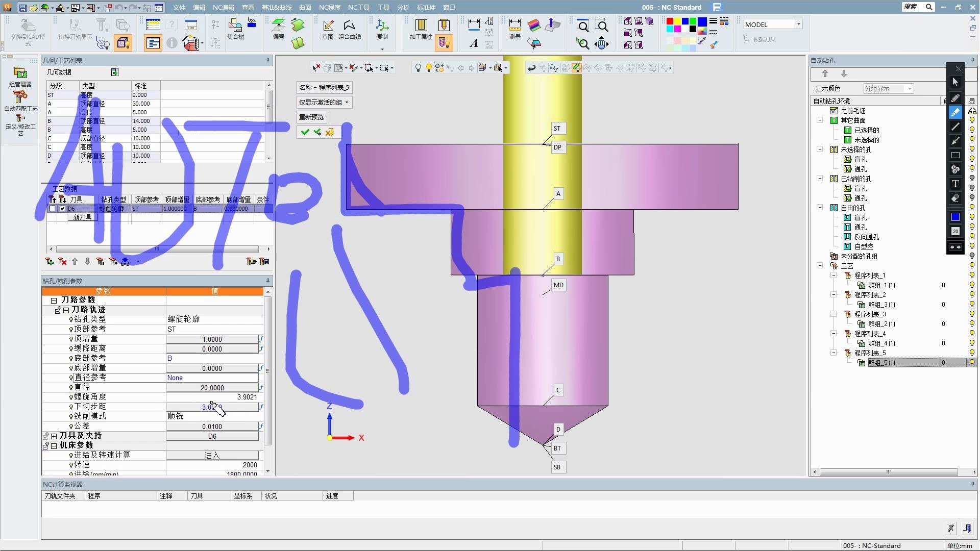Open the 曲面 menu
The height and width of the screenshot is (551, 980).
(305, 7)
